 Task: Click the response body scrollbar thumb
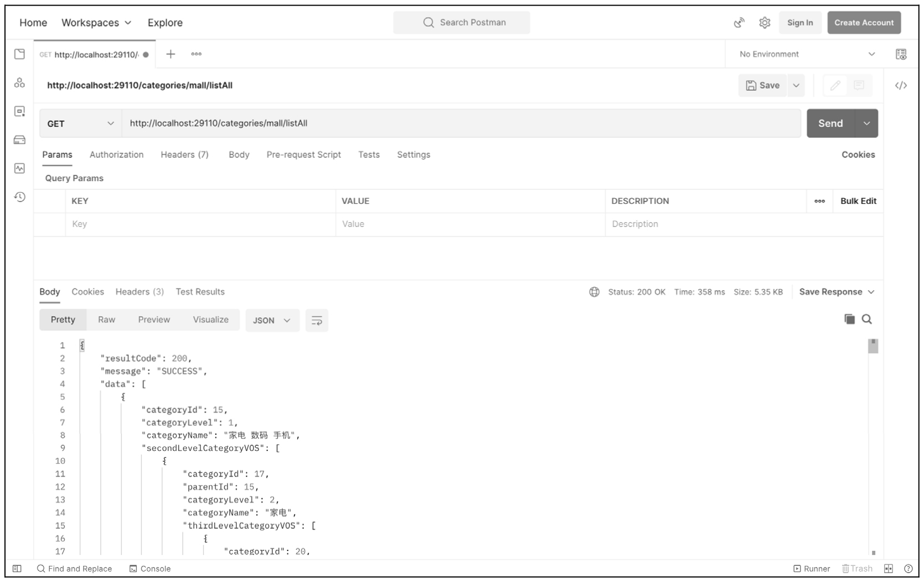(873, 346)
